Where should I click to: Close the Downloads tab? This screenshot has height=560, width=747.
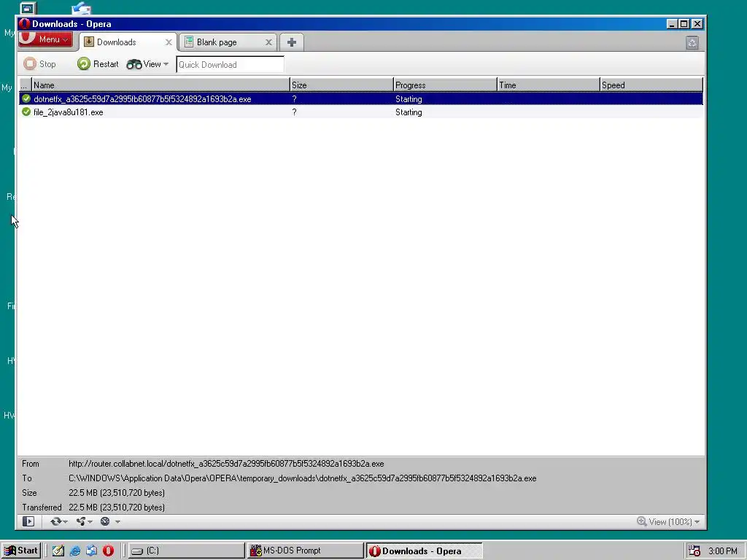coord(169,42)
